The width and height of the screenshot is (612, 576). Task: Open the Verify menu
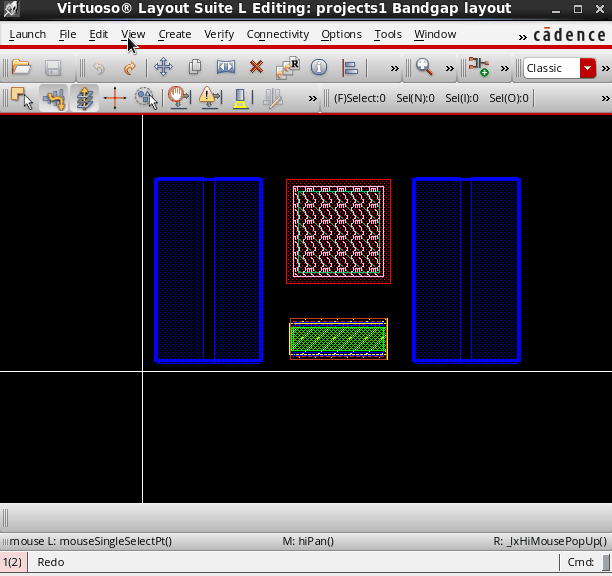(219, 34)
